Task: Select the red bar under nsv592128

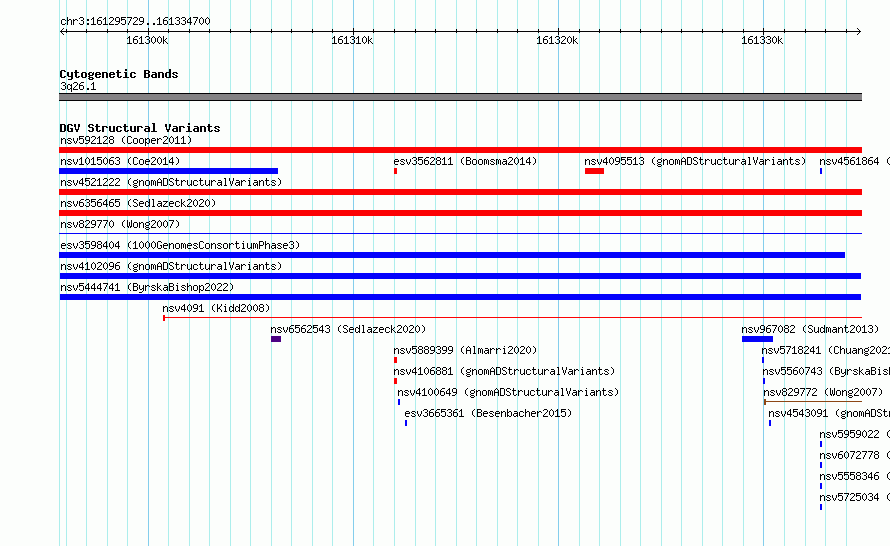Action: [460, 150]
